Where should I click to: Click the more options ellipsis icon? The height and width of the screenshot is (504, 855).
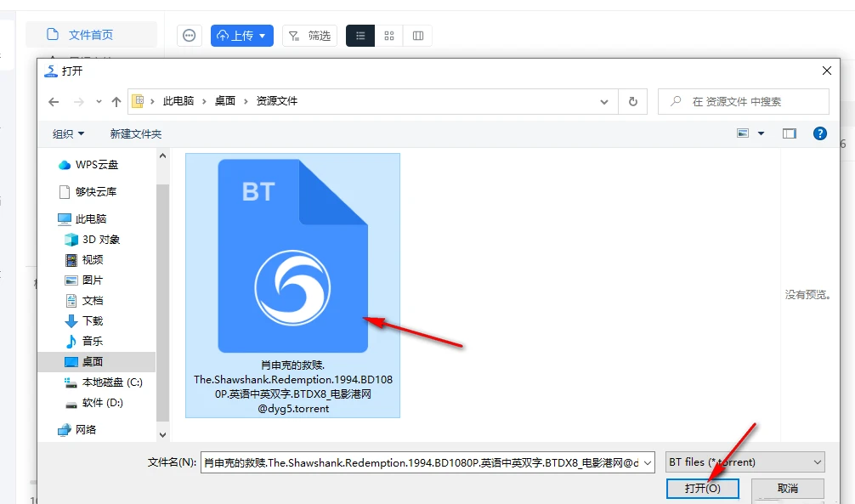190,36
